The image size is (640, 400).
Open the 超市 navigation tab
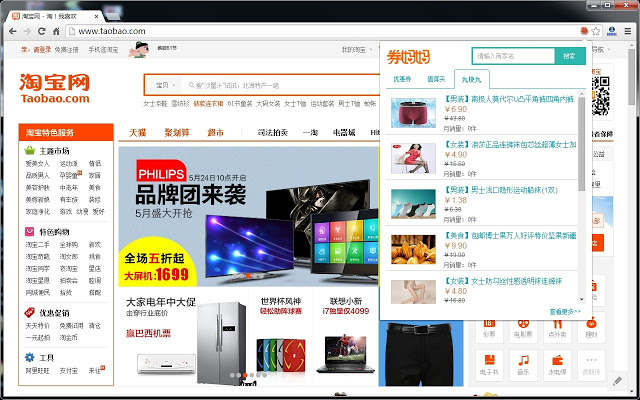[216, 133]
